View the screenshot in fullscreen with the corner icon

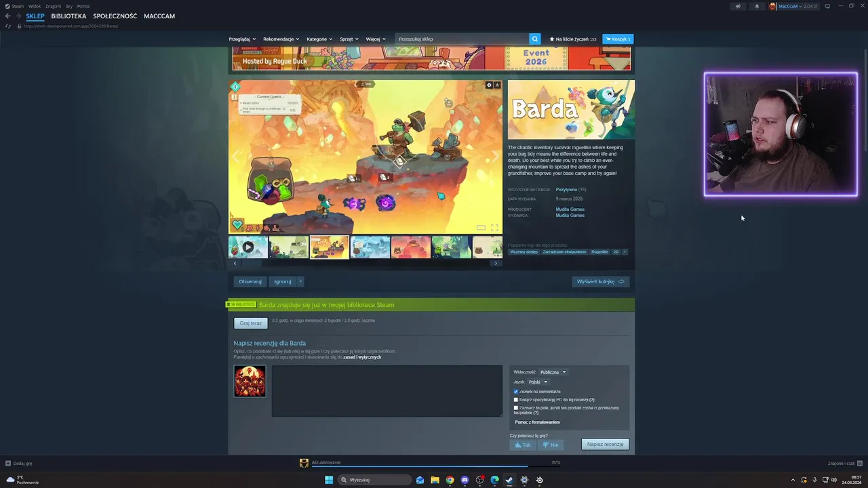point(494,228)
